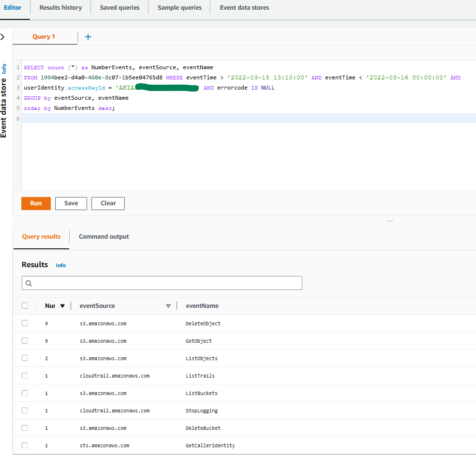Save the current query
Image resolution: width=476 pixels, height=456 pixels.
[71, 203]
